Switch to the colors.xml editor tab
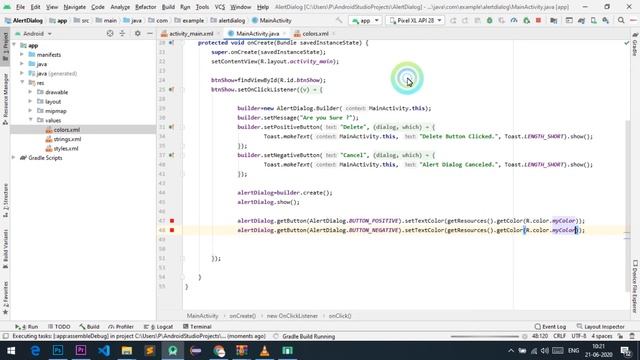640x360 pixels. [x=315, y=33]
